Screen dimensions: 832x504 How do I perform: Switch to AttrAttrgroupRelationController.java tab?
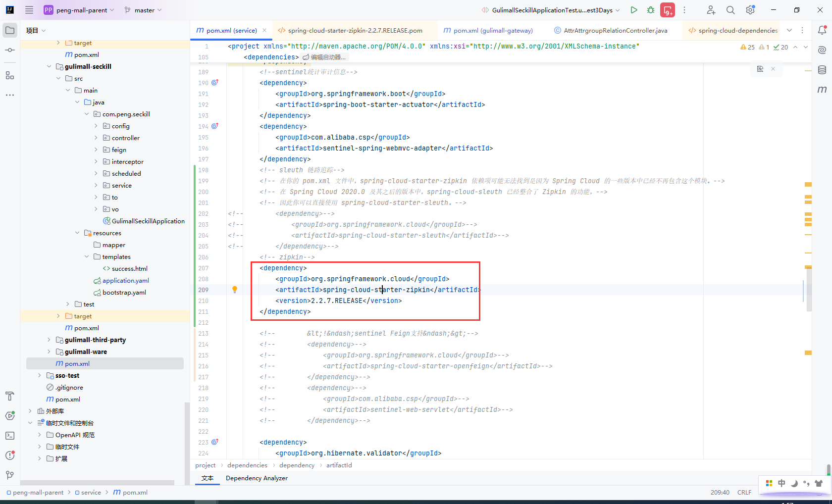click(611, 30)
